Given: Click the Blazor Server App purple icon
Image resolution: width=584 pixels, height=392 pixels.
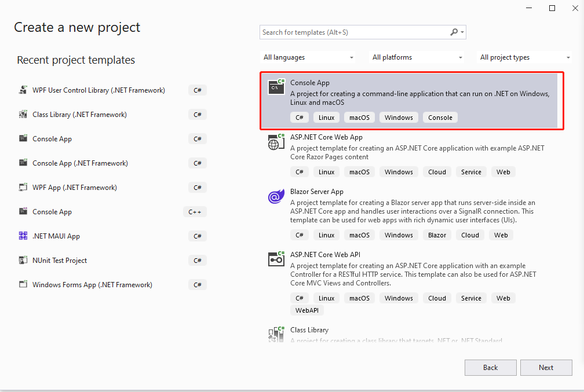Looking at the screenshot, I should tap(276, 196).
